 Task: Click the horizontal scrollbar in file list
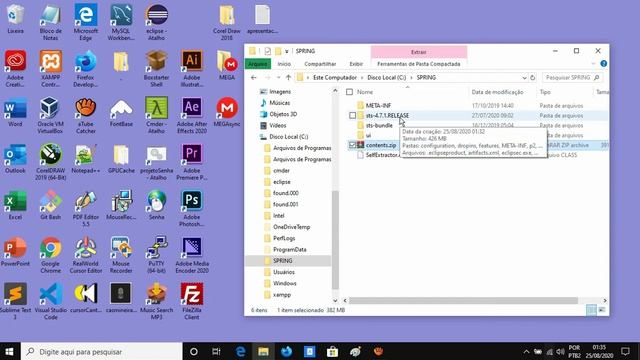coord(463,301)
